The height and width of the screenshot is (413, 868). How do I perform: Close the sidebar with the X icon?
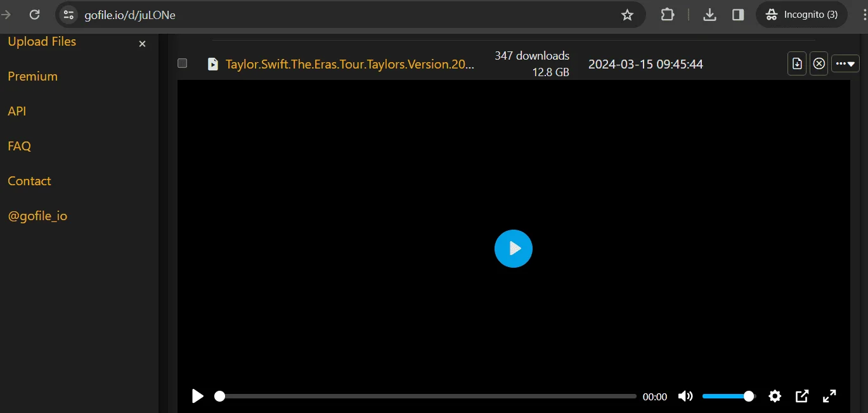click(142, 44)
